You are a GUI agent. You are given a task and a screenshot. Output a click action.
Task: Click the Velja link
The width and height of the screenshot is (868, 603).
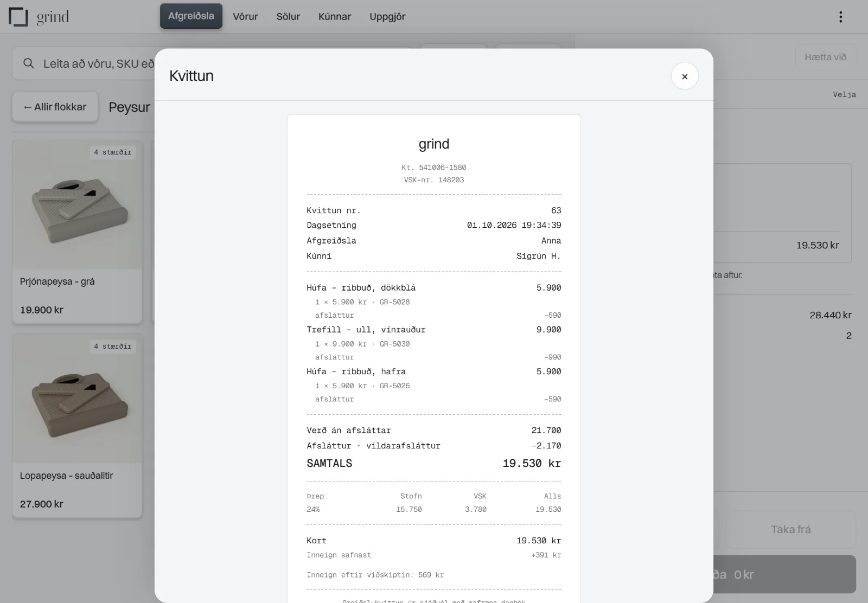click(844, 94)
